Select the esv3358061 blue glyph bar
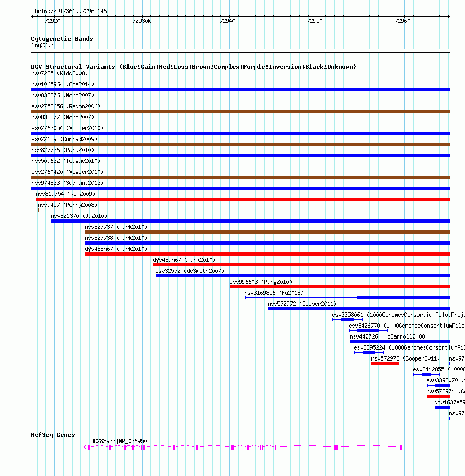 tap(347, 320)
